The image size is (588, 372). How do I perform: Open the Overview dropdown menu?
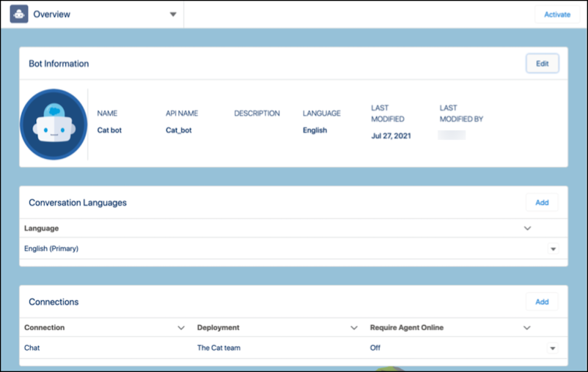click(173, 14)
